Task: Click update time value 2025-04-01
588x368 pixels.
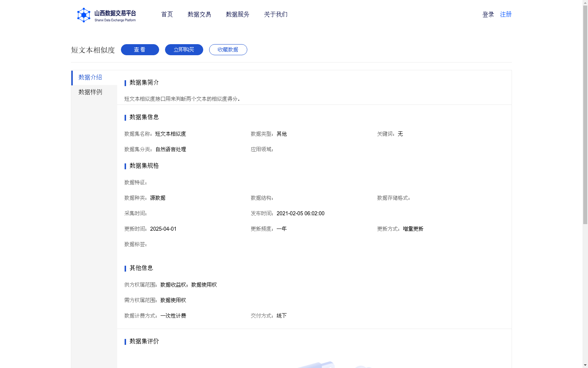Action: point(163,229)
